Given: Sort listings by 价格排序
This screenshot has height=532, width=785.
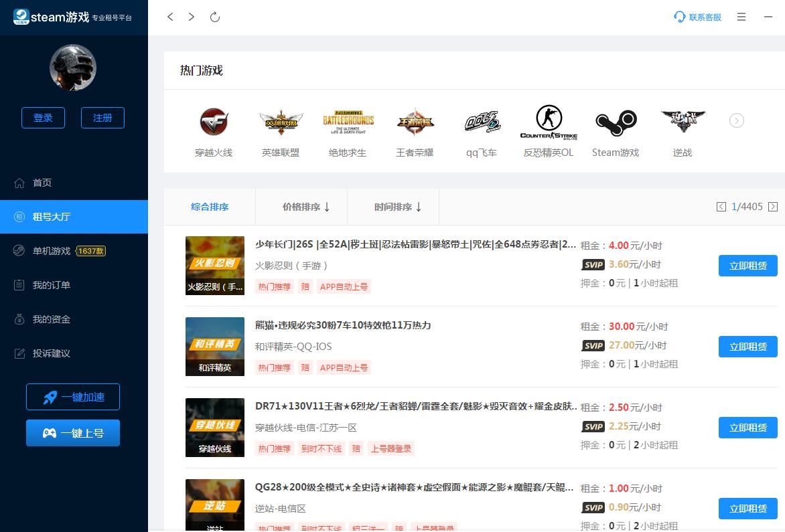Looking at the screenshot, I should [306, 207].
